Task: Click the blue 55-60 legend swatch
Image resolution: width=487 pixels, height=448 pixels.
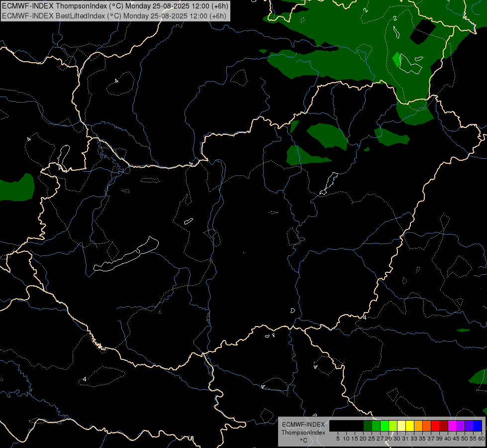Action: [478, 426]
